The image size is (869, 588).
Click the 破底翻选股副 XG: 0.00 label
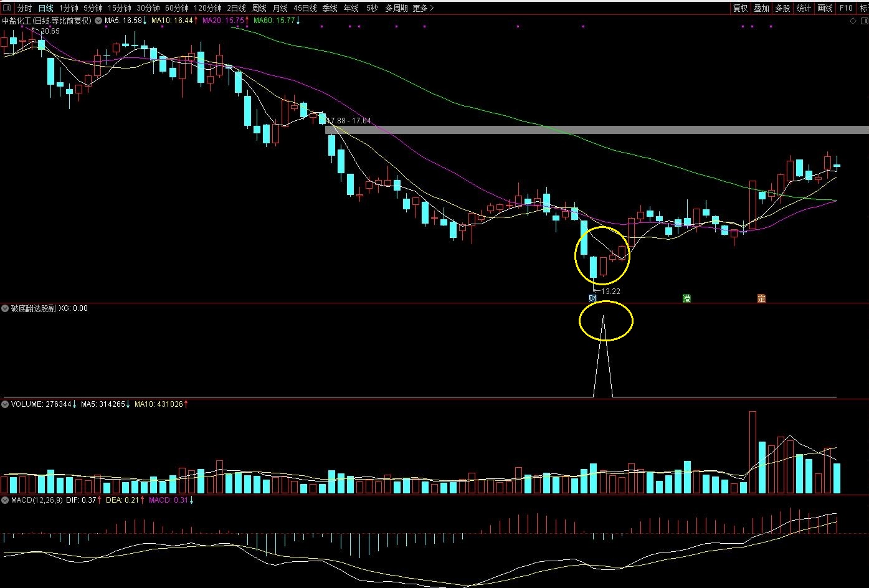click(x=49, y=308)
